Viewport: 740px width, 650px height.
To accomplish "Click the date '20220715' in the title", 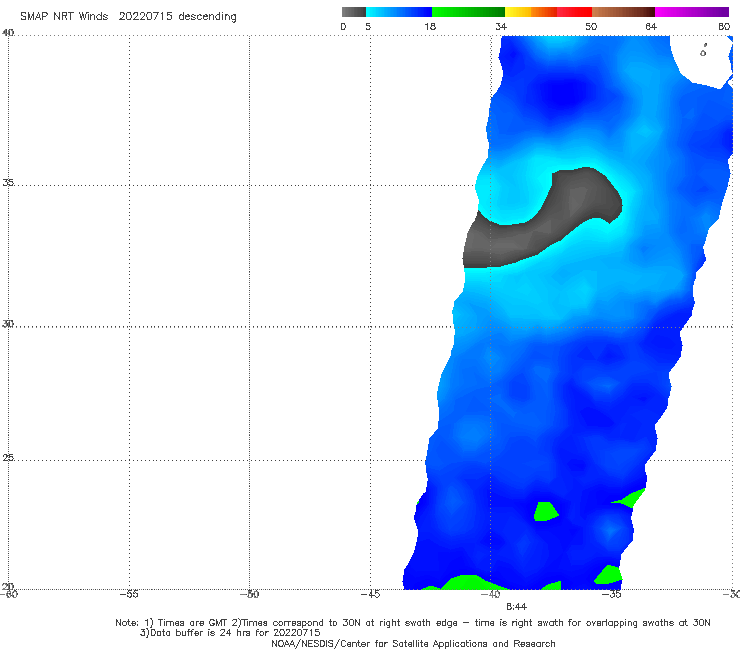I will point(145,17).
